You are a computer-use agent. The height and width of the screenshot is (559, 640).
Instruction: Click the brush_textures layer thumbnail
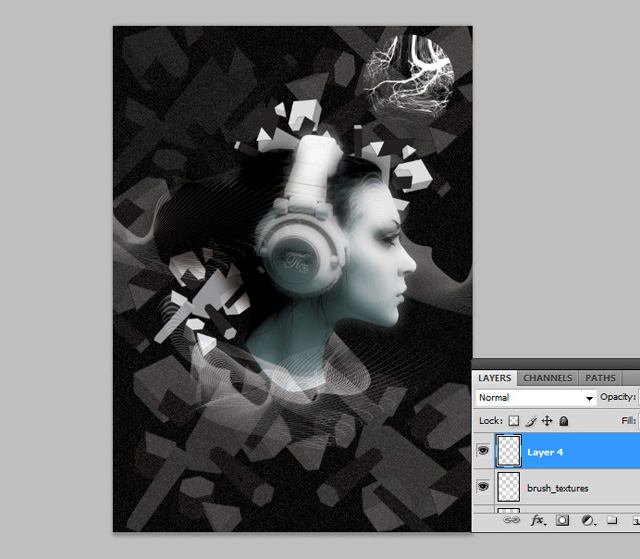509,487
